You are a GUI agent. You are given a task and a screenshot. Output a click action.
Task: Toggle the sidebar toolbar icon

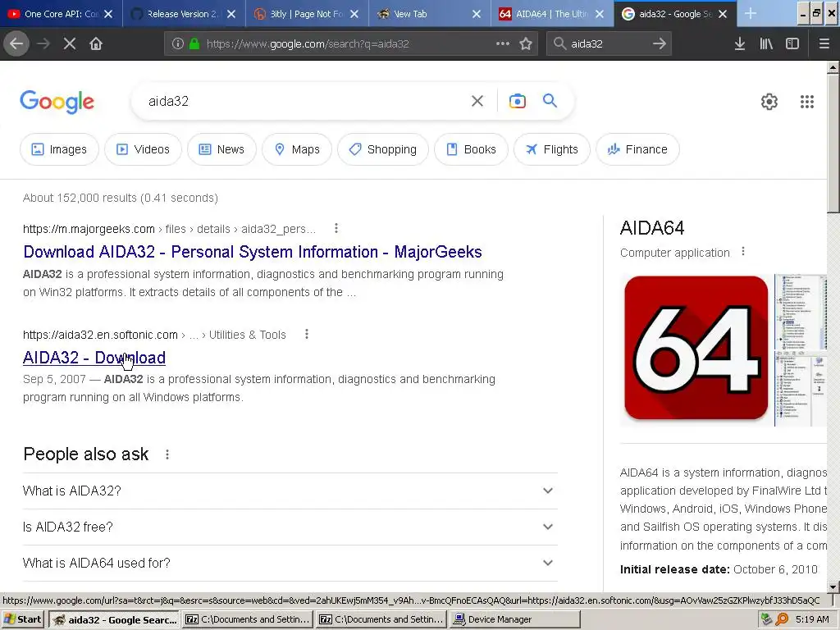[x=792, y=43]
